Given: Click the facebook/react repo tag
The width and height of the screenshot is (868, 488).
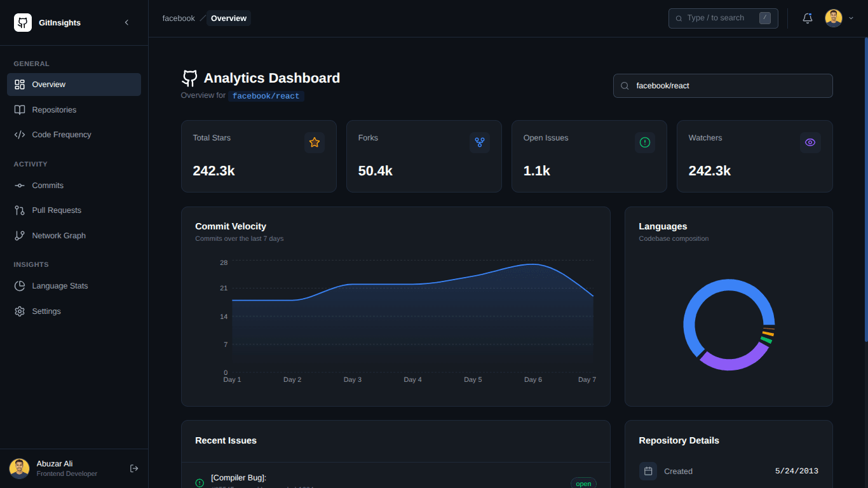Looking at the screenshot, I should coord(266,96).
